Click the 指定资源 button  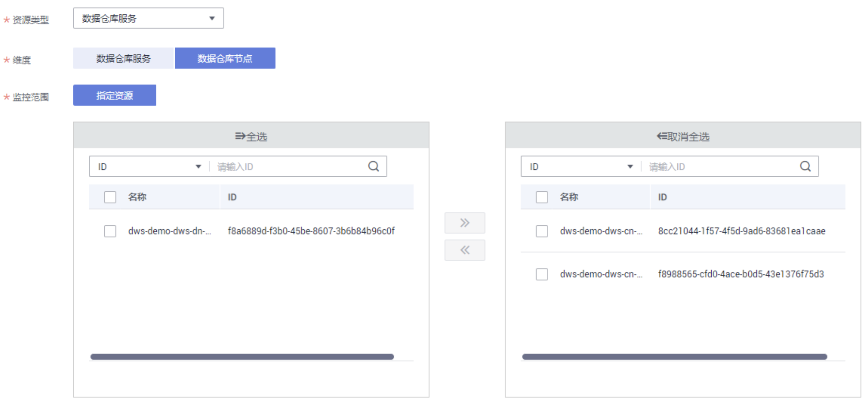point(115,95)
